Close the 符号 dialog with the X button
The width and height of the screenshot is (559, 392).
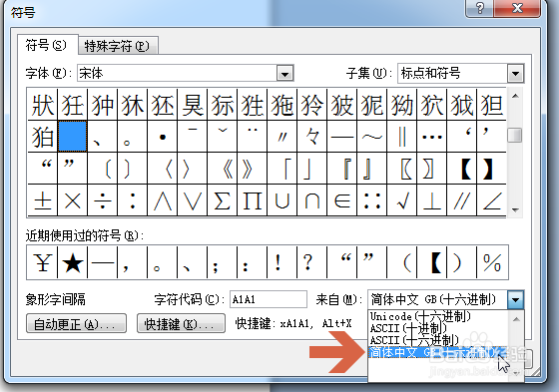tap(517, 8)
